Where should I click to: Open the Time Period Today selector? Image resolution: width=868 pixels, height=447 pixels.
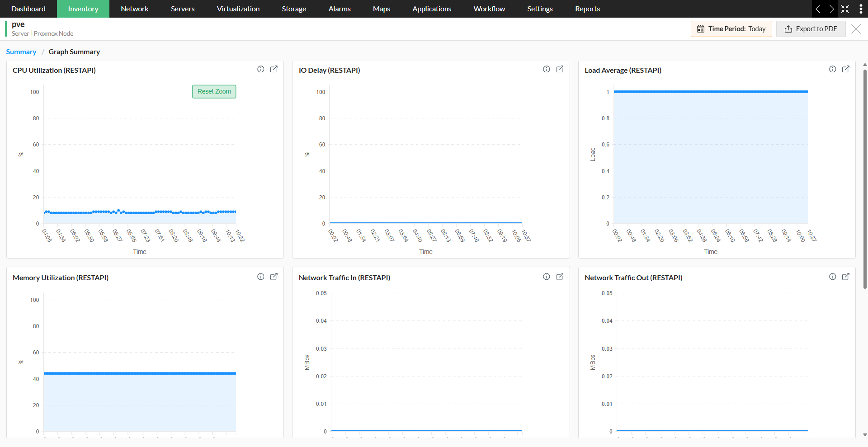pos(731,29)
